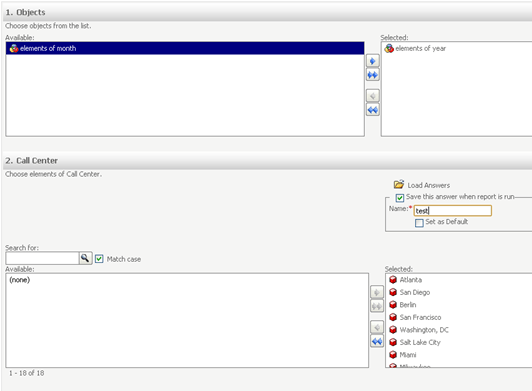532x391 pixels.
Task: Click the Name field containing test
Action: coord(453,210)
